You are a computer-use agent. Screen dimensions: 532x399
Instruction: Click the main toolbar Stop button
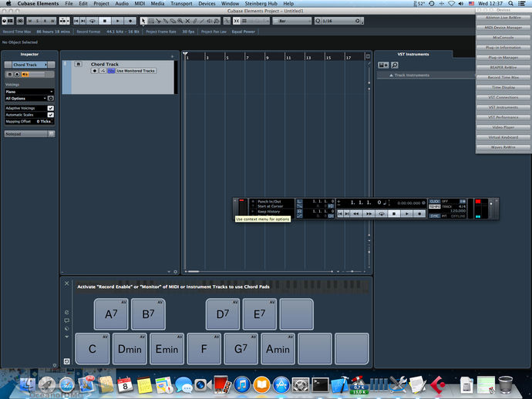point(105,21)
